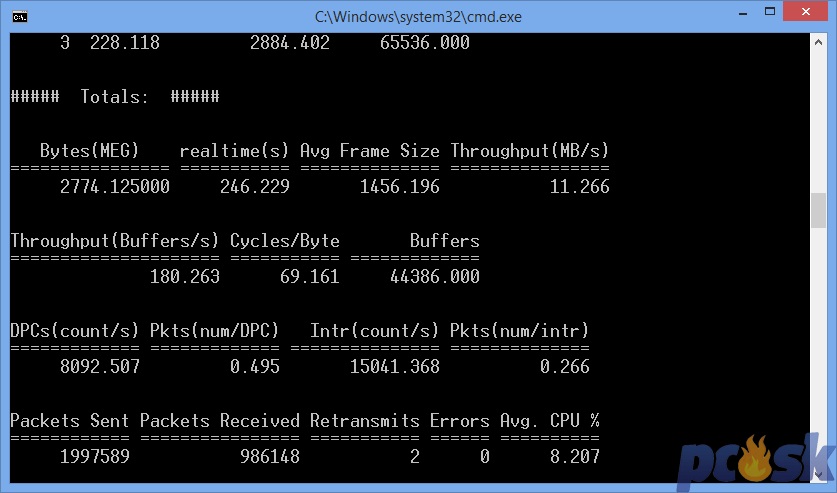Click the realtime(s) column header
Screen dimensions: 837x493
(x=234, y=151)
